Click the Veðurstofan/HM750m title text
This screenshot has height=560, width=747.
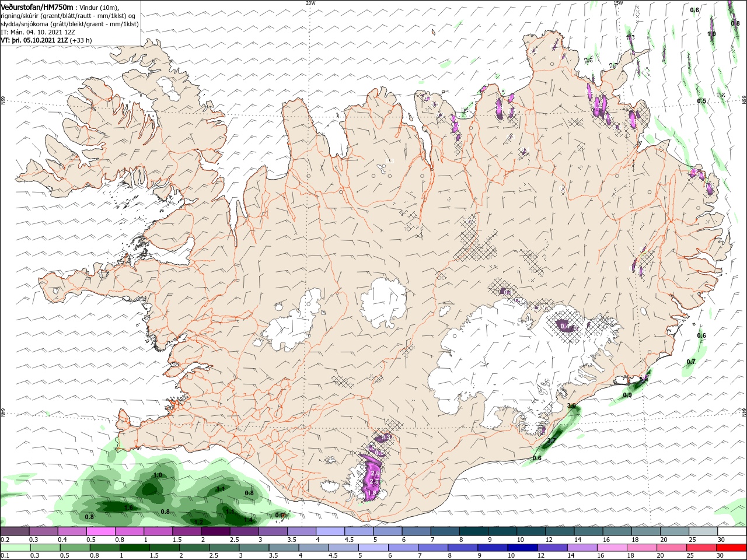click(37, 7)
